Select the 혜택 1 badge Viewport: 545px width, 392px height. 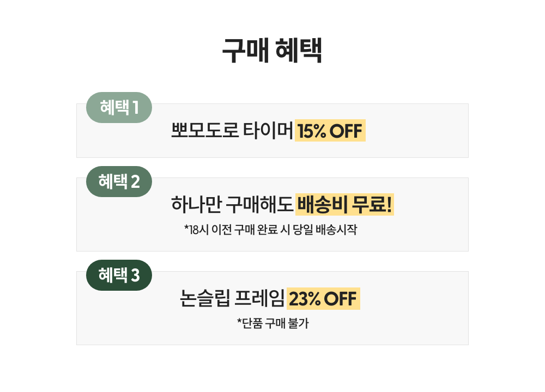[119, 108]
